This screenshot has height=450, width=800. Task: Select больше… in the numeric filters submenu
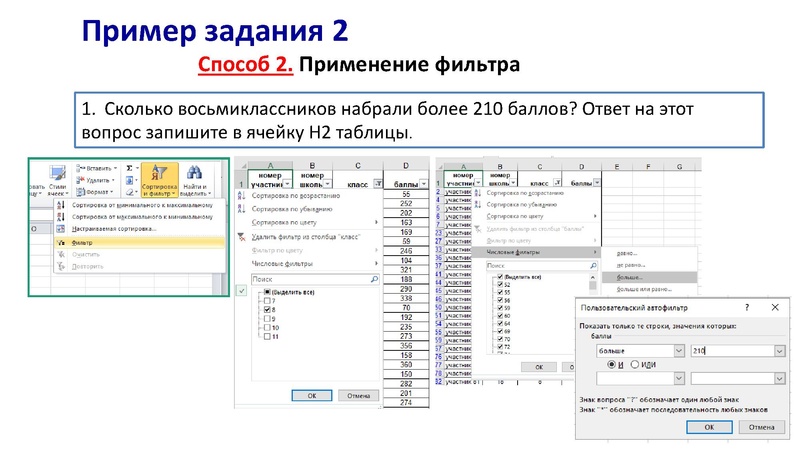click(649, 277)
